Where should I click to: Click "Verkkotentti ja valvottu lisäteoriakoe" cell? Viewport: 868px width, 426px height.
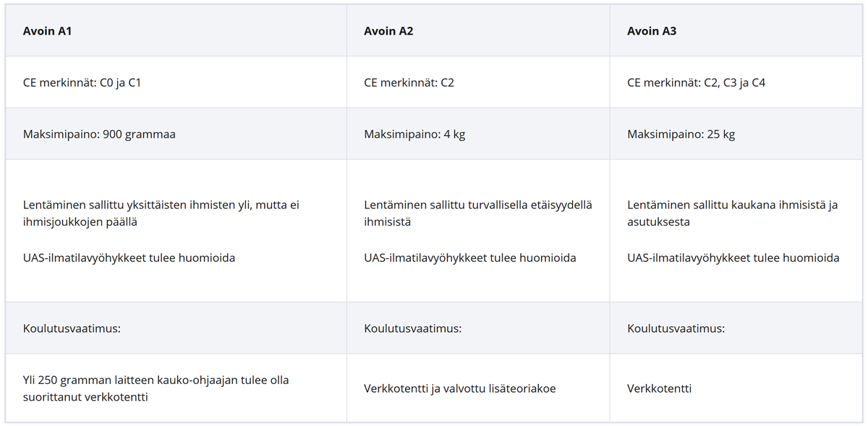(x=459, y=388)
